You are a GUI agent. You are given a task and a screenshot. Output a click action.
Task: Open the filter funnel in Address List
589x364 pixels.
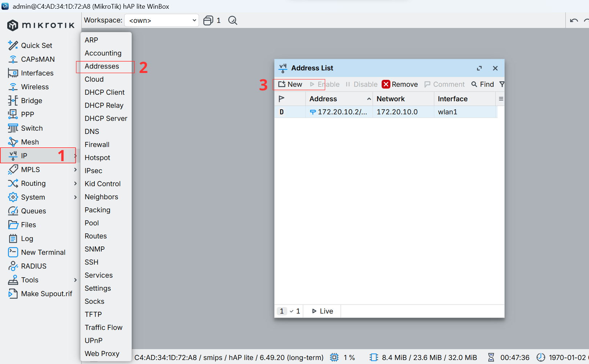point(502,84)
